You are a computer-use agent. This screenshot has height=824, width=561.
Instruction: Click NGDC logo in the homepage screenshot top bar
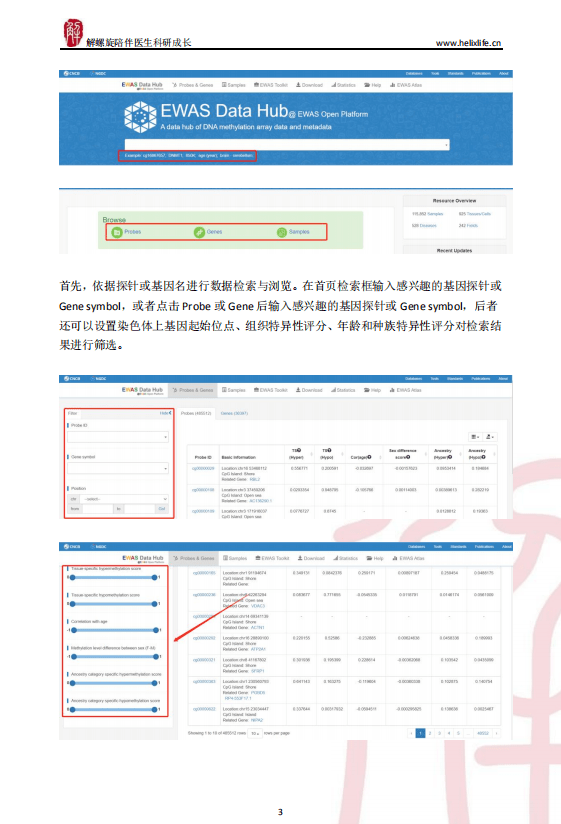[98, 74]
